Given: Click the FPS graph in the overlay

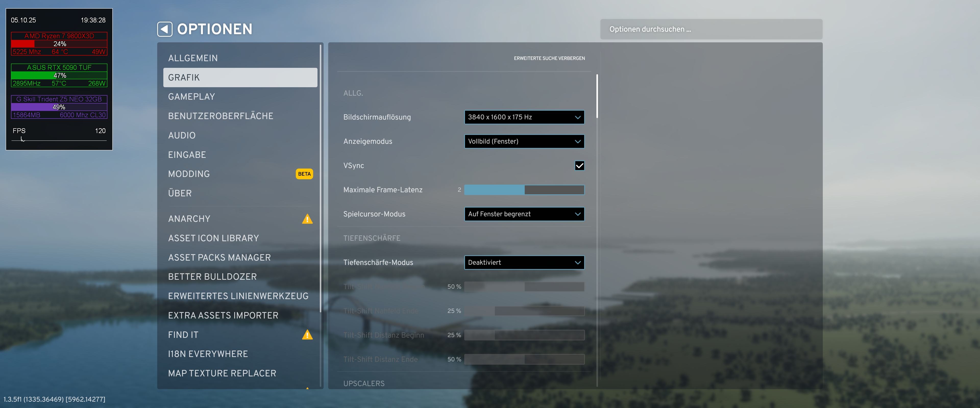Looking at the screenshot, I should (59, 140).
